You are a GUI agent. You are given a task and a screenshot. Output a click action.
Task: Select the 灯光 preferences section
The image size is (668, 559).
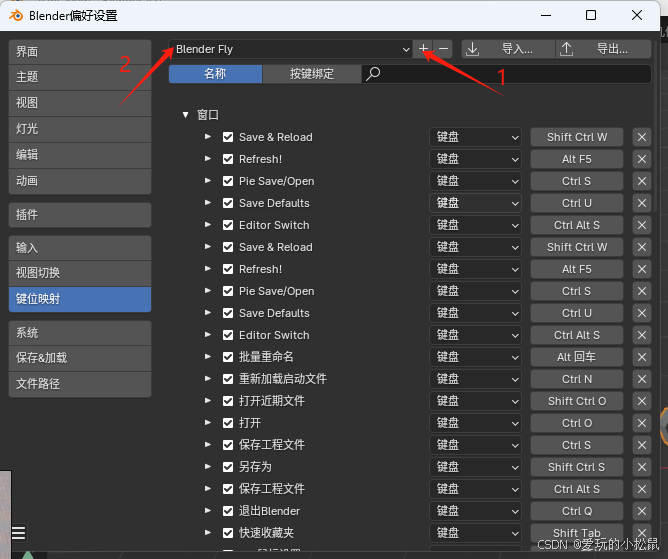(x=80, y=129)
